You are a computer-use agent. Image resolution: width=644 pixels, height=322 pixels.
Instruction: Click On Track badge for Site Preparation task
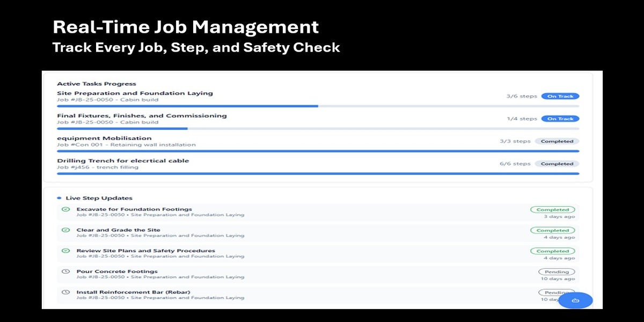(x=560, y=97)
